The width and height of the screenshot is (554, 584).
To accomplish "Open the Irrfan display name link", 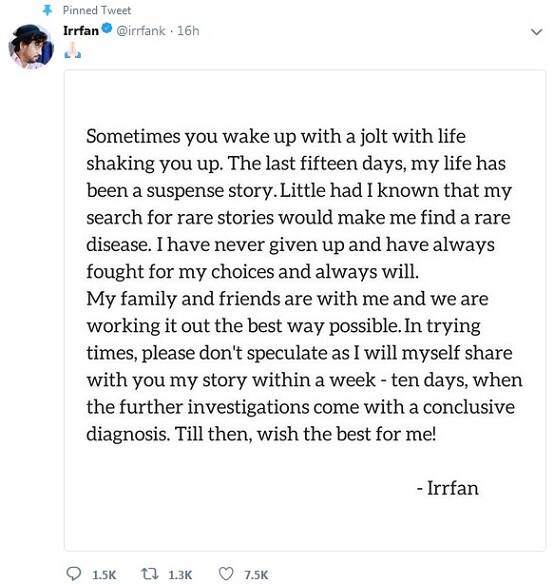I will click(81, 31).
